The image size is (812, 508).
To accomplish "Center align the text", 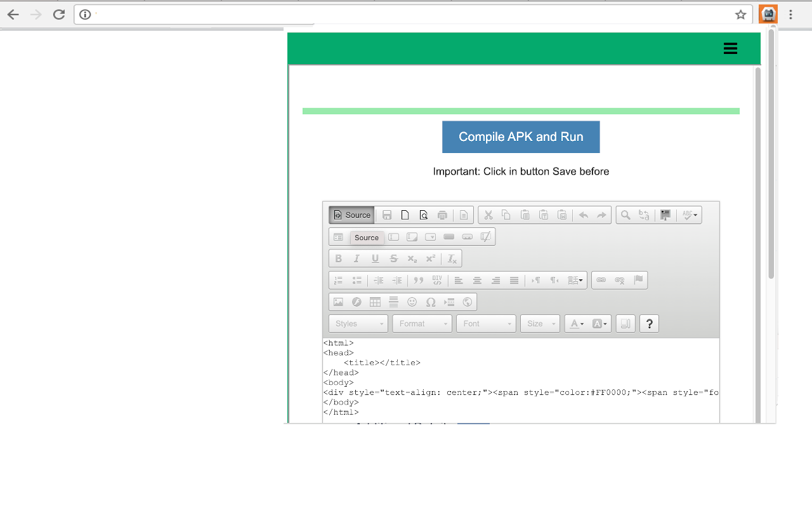I will point(477,280).
